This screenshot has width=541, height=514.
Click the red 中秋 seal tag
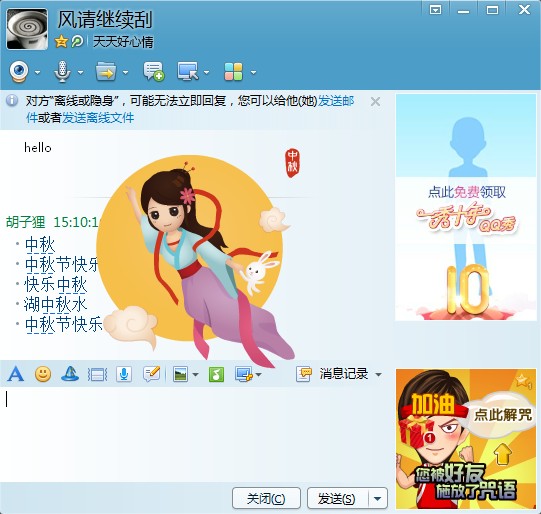[x=293, y=163]
